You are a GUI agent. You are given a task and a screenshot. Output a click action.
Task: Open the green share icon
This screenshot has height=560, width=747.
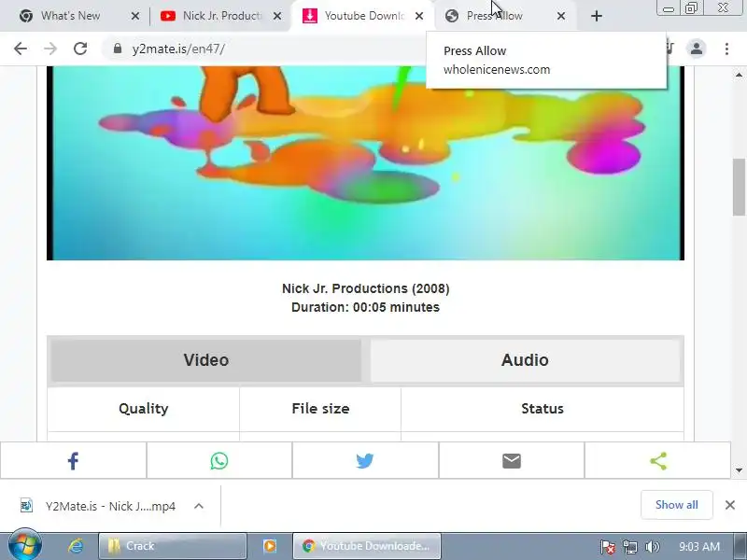pyautogui.click(x=658, y=460)
